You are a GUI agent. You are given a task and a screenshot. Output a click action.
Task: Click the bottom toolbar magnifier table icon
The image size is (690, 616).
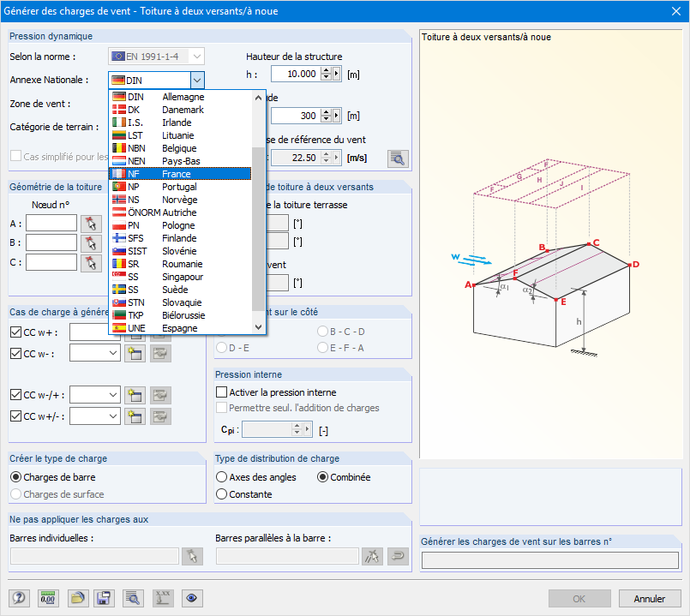tap(133, 598)
